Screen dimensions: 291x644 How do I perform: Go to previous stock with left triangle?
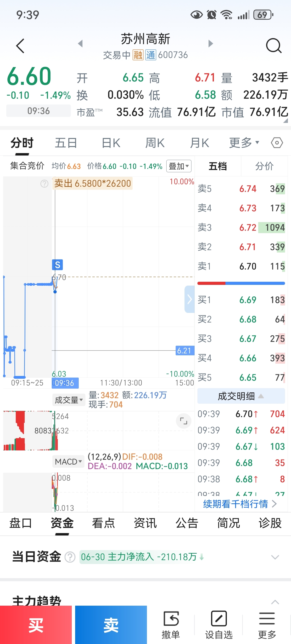80,44
